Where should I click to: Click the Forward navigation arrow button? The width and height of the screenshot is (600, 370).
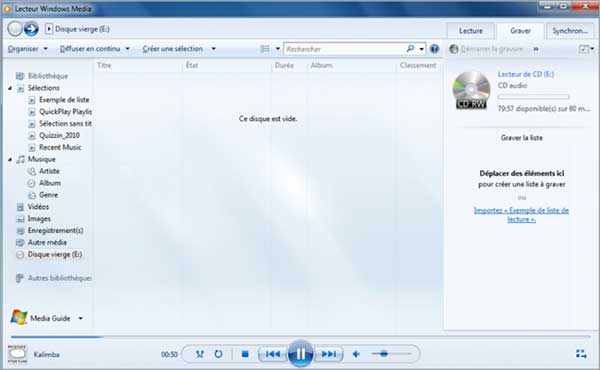click(x=31, y=29)
